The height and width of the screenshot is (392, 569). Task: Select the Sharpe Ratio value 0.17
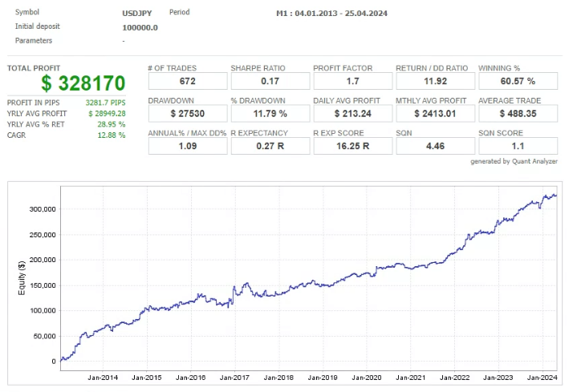coord(269,81)
